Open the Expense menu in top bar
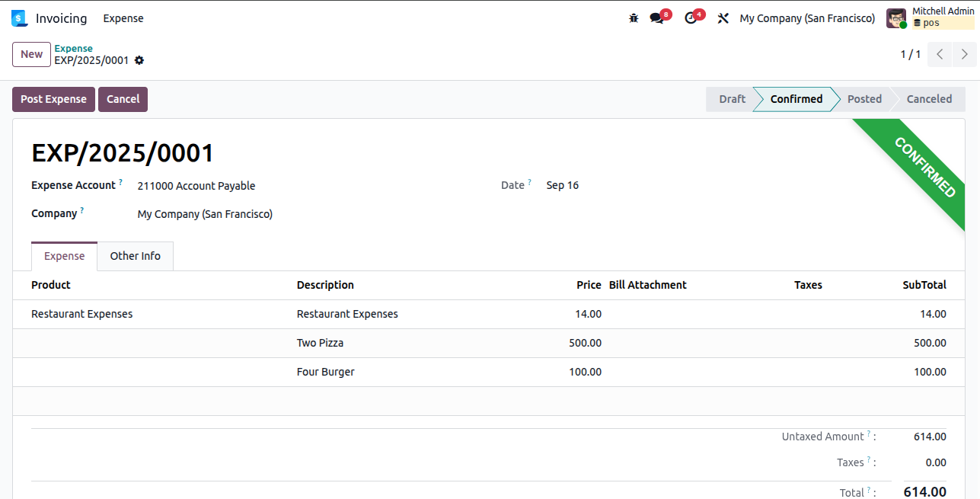The image size is (980, 499). (123, 18)
